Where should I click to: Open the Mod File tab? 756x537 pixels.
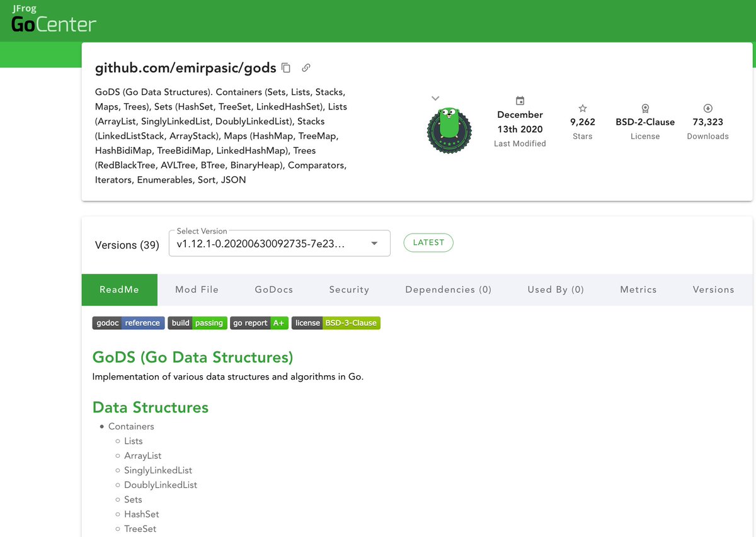tap(197, 290)
